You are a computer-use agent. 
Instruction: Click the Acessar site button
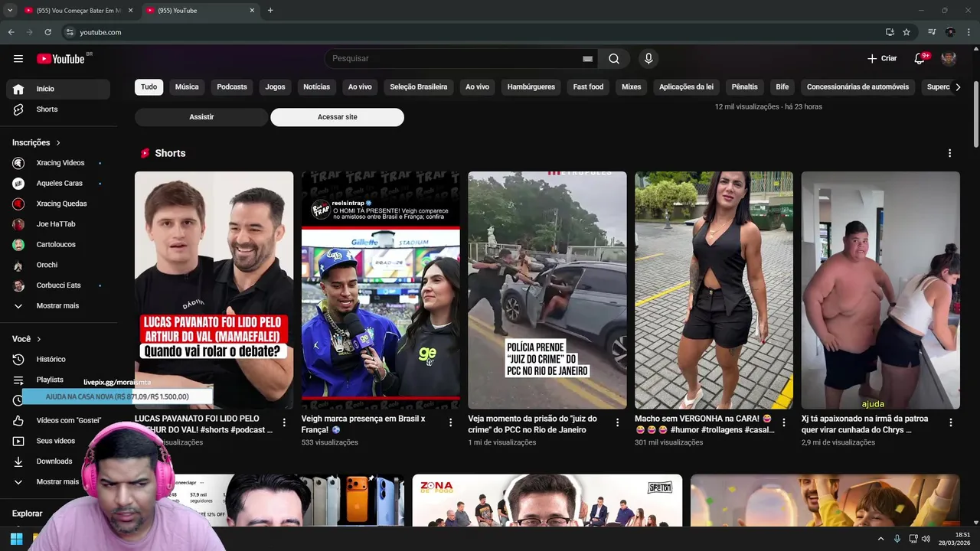tap(337, 117)
